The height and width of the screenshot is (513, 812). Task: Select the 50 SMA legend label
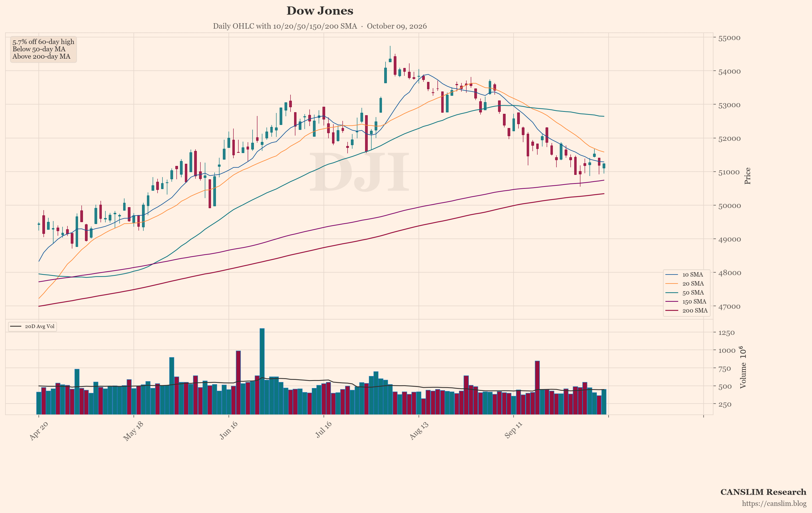pyautogui.click(x=693, y=293)
